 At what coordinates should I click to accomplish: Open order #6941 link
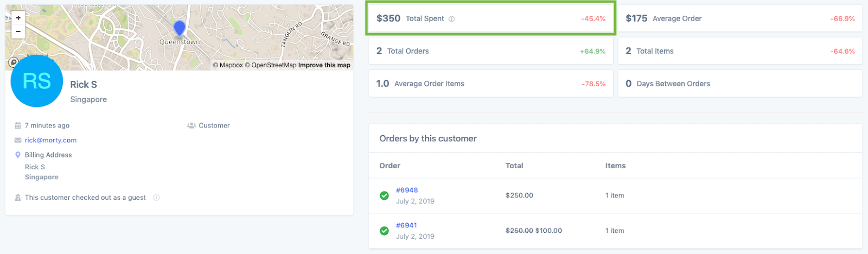(x=406, y=225)
